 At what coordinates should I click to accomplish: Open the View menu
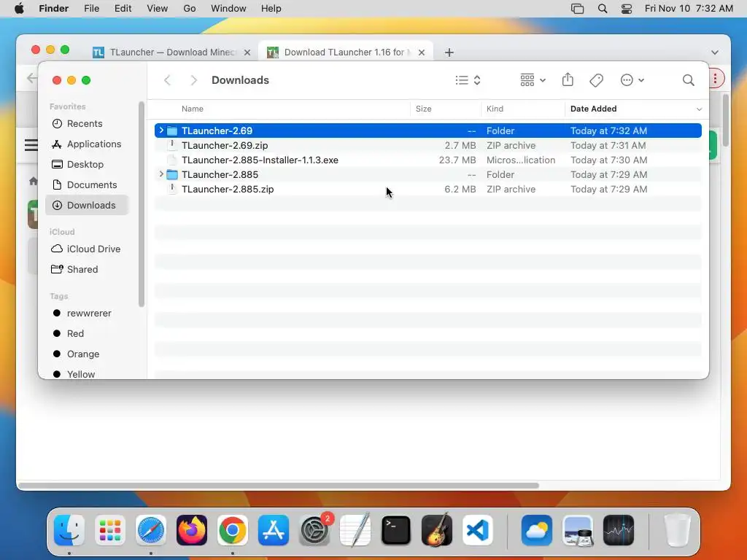coord(158,9)
